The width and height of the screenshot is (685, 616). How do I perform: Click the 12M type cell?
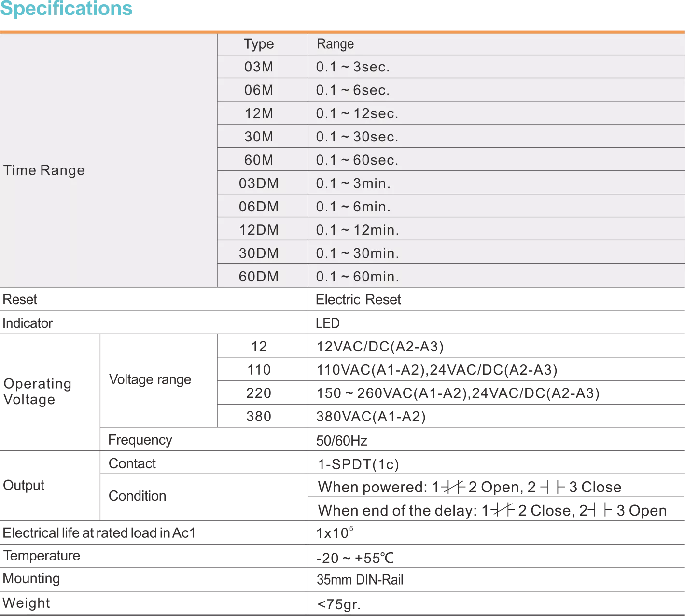pyautogui.click(x=259, y=113)
